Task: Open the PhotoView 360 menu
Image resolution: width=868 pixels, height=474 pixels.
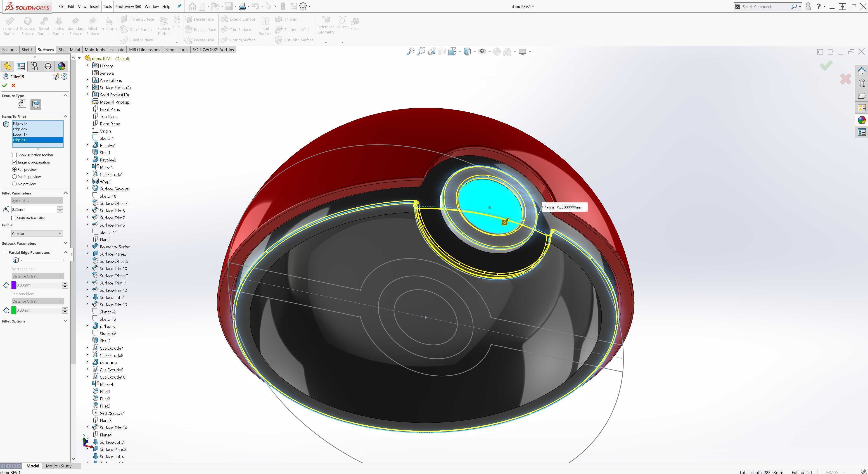Action: [128, 6]
